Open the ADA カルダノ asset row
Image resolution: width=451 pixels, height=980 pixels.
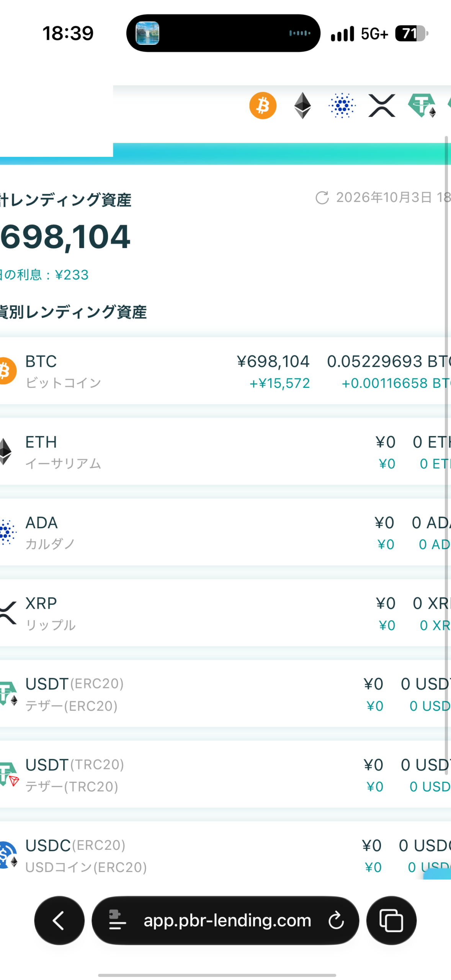225,532
